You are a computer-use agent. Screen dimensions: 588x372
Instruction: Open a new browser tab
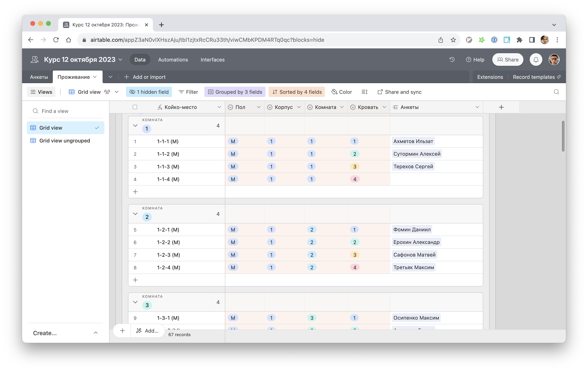pos(161,25)
